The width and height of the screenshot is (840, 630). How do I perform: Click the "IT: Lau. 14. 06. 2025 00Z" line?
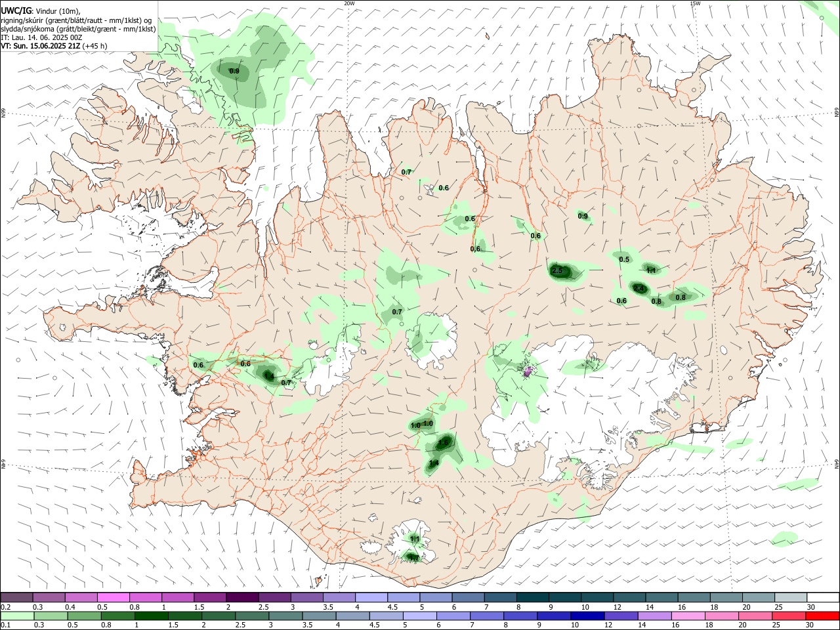[x=41, y=37]
